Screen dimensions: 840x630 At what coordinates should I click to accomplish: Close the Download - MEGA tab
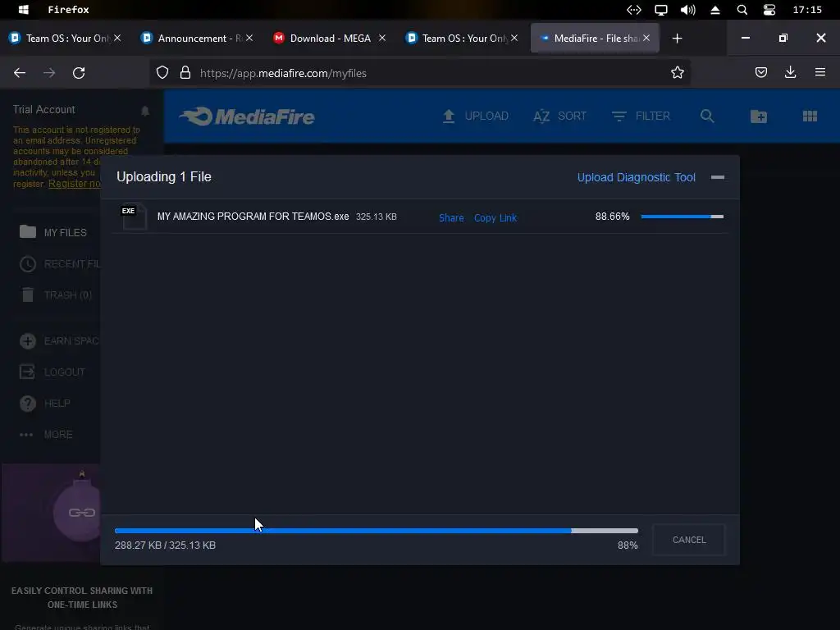[x=382, y=38]
